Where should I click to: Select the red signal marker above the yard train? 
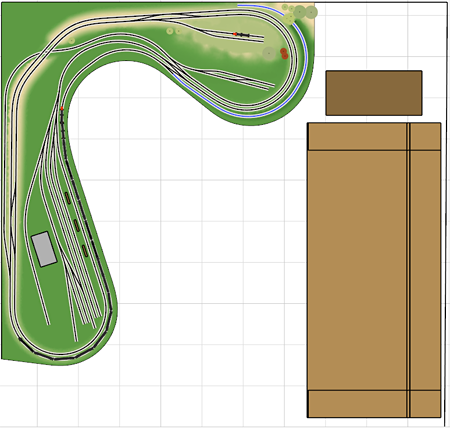(62, 108)
